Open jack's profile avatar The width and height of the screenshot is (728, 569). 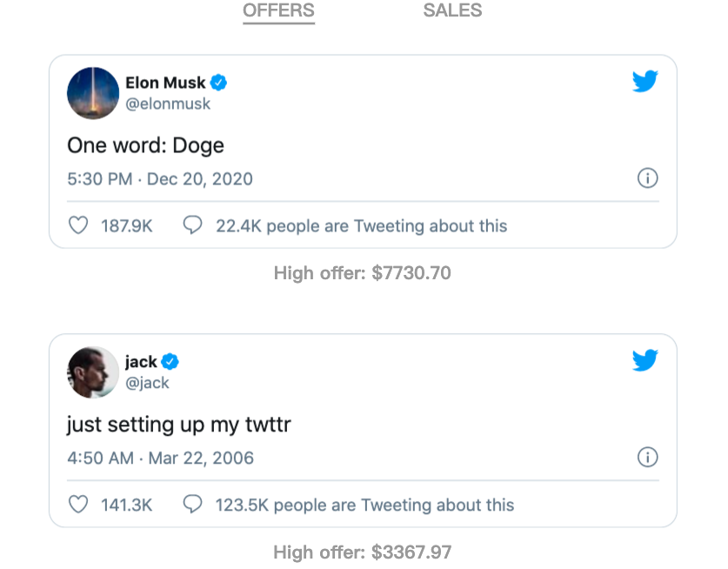click(x=93, y=372)
